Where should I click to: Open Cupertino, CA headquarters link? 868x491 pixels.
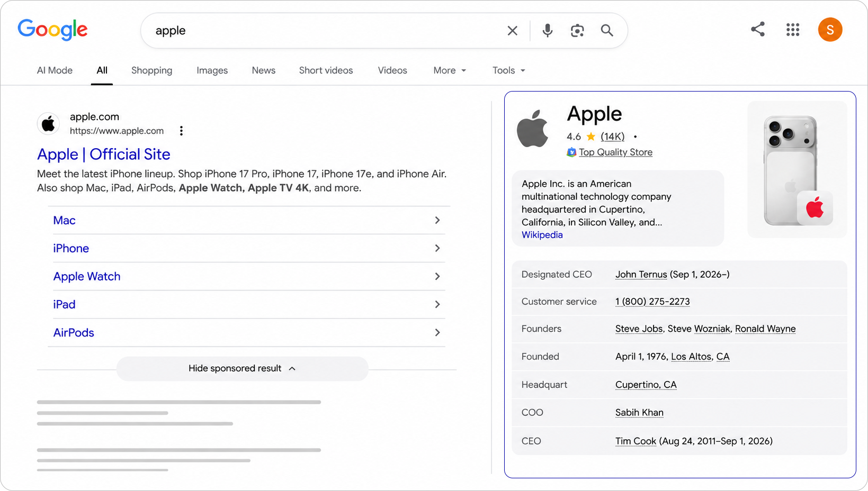click(646, 385)
